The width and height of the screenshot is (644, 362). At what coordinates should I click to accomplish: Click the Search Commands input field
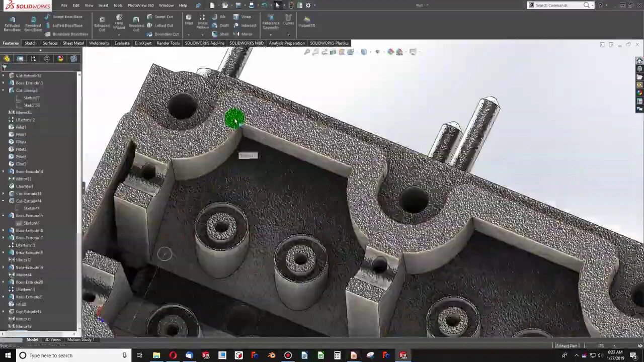(x=558, y=5)
